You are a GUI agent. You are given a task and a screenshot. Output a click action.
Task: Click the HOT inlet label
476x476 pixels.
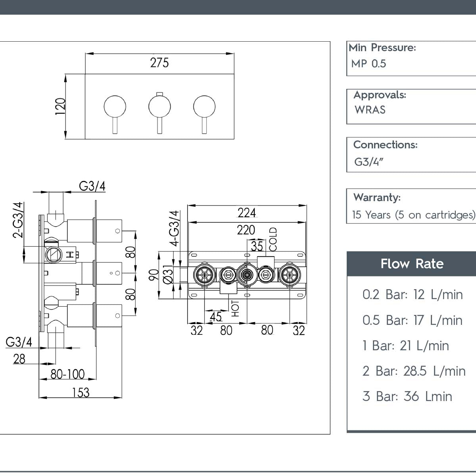pyautogui.click(x=236, y=309)
